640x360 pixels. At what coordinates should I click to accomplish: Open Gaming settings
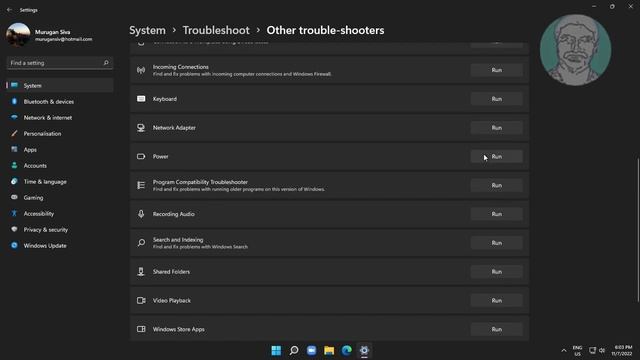(60, 198)
